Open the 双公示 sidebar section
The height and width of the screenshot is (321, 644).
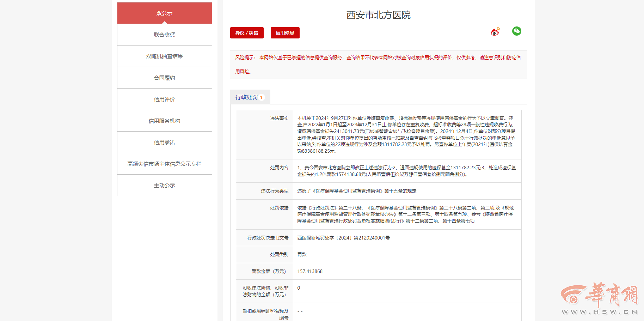click(x=165, y=13)
